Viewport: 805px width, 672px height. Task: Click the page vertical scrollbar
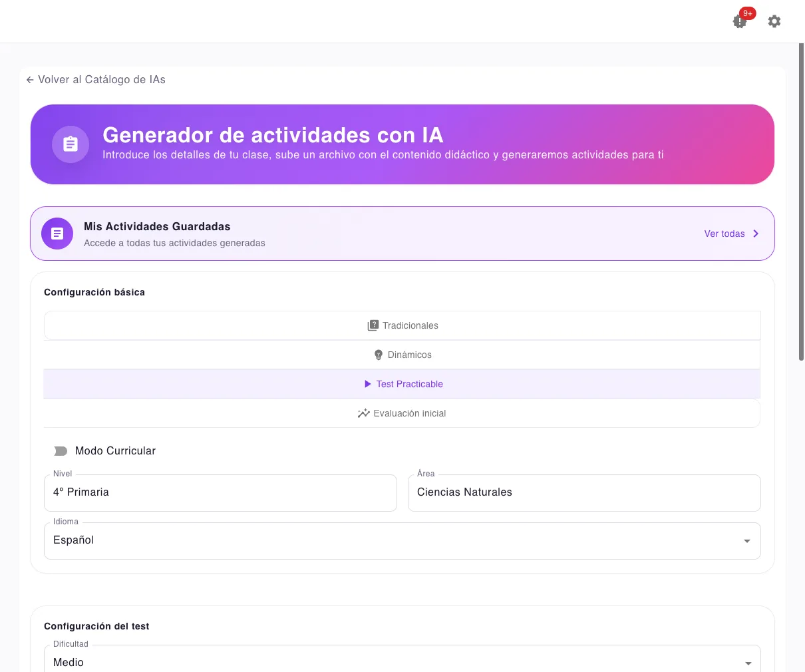pyautogui.click(x=802, y=202)
